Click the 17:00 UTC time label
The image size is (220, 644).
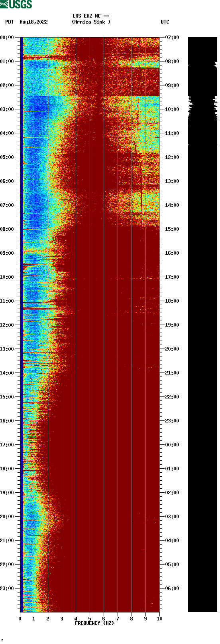[172, 277]
